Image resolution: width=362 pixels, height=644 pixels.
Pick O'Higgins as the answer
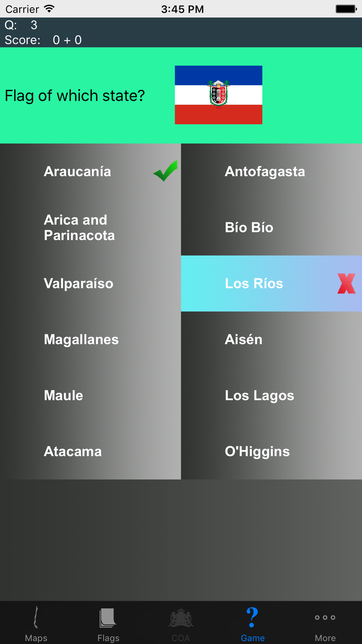coord(271,451)
